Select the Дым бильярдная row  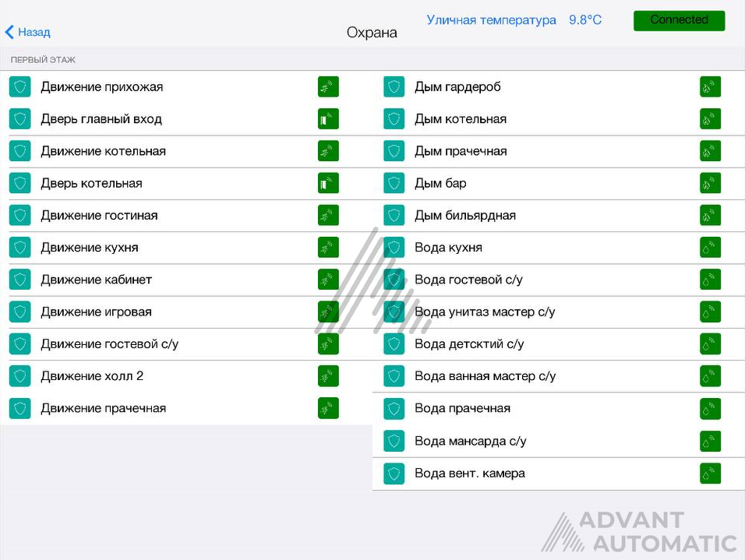[x=559, y=215]
